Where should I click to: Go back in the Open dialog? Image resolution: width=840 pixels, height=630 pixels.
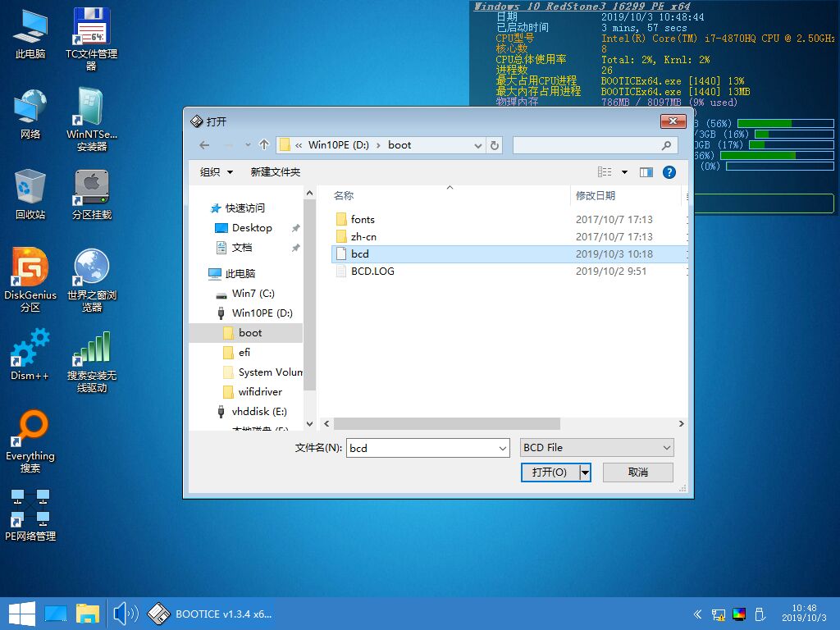tap(204, 145)
